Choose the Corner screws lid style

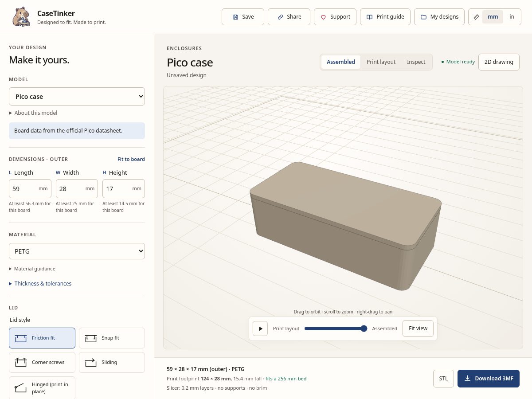click(x=42, y=362)
